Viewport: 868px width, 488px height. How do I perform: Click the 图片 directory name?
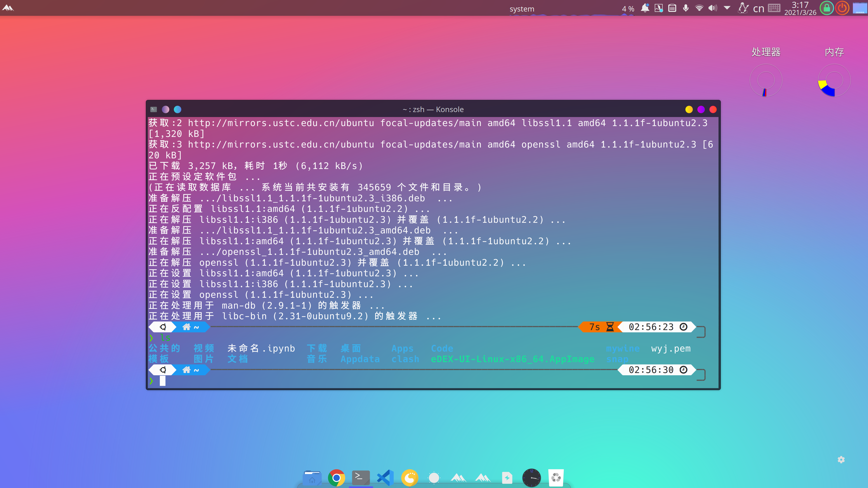click(x=204, y=359)
